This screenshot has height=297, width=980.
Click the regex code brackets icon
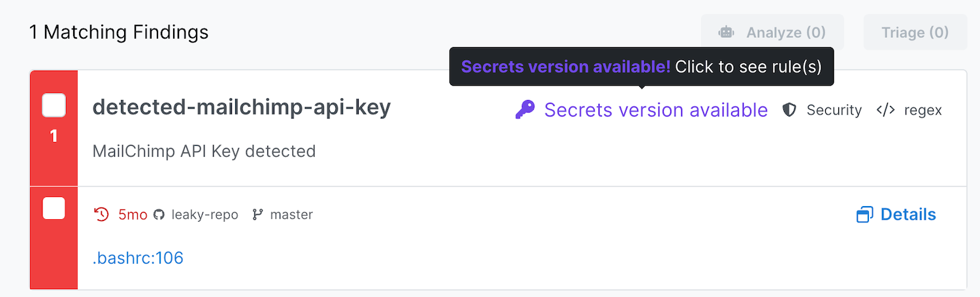coord(885,110)
